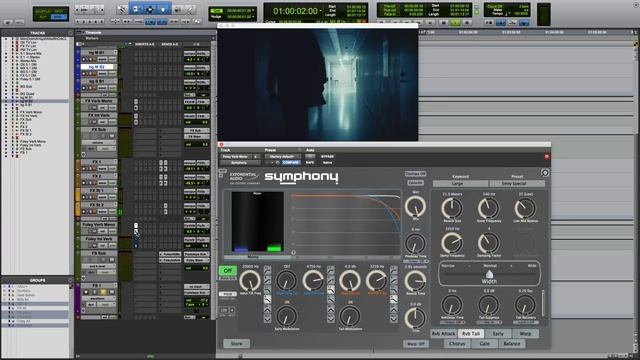Open the Keyword dropdown showing Large
The height and width of the screenshot is (360, 640).
point(460,184)
